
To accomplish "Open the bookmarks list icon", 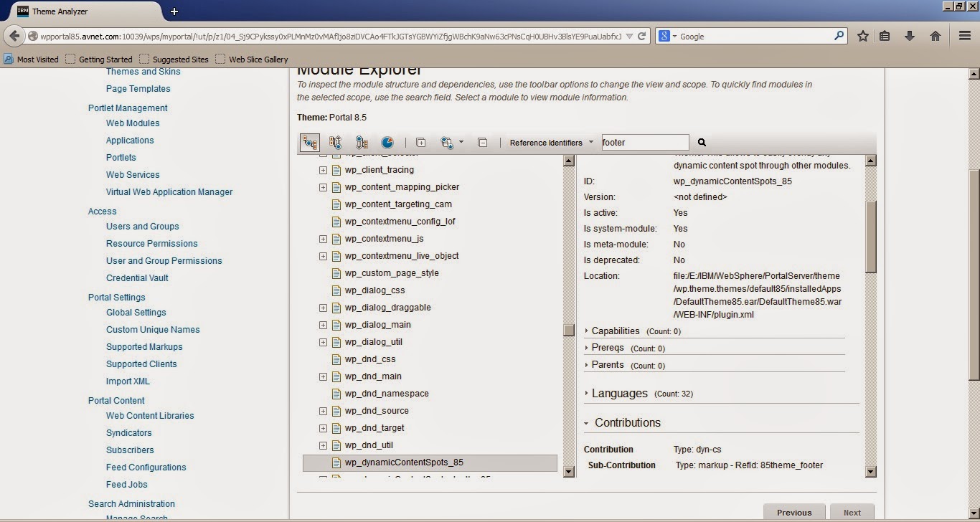I will [x=885, y=36].
